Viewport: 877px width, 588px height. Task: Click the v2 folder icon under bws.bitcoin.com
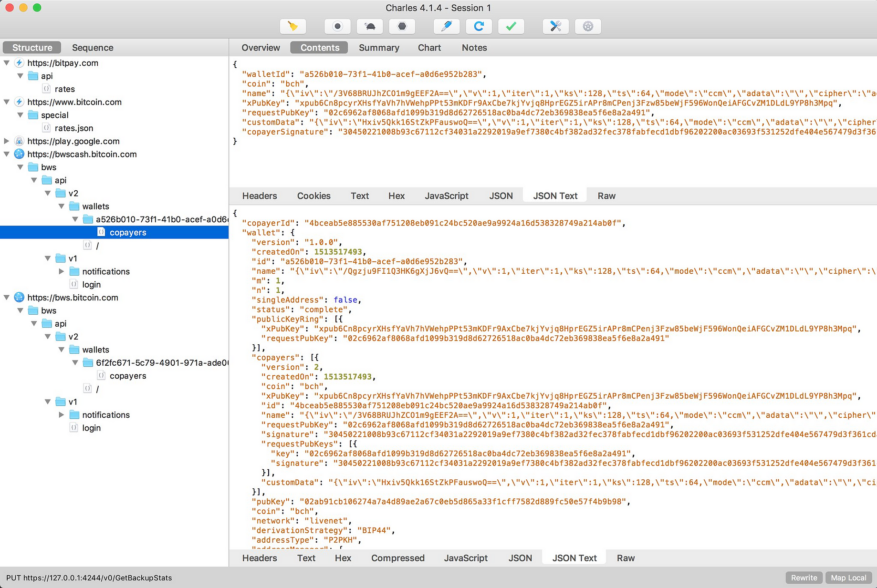tap(61, 337)
